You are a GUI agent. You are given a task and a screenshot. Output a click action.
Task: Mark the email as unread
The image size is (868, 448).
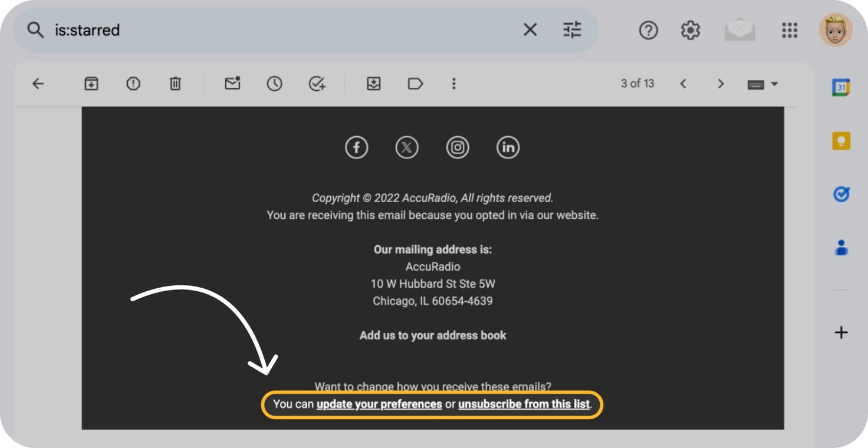click(x=232, y=84)
